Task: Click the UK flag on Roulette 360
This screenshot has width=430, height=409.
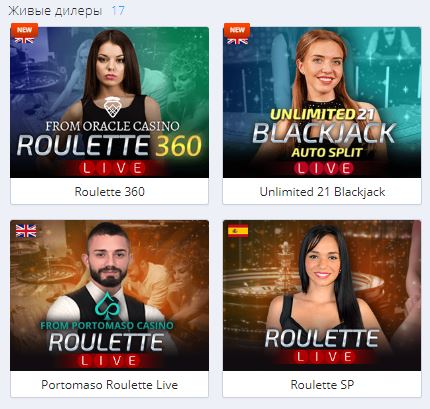Action: pos(24,41)
